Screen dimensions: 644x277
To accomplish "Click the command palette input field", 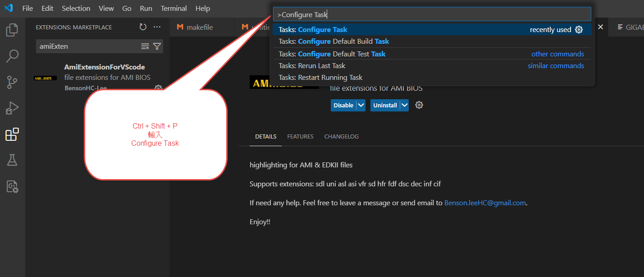I will pos(433,14).
